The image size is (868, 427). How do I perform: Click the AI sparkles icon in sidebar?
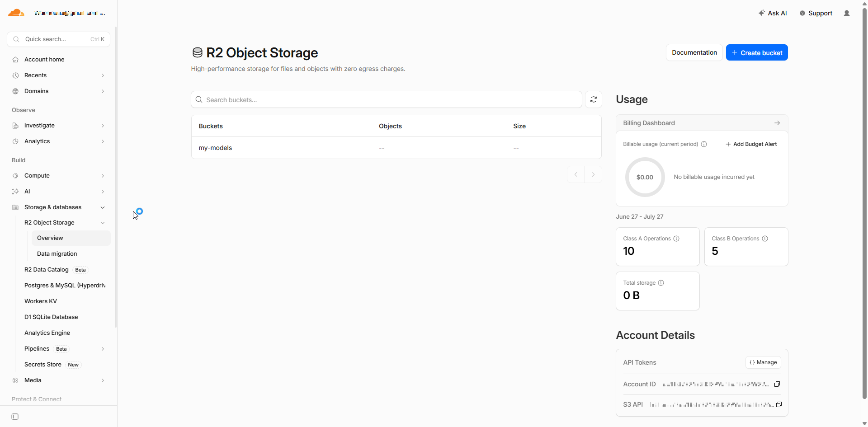(x=15, y=192)
